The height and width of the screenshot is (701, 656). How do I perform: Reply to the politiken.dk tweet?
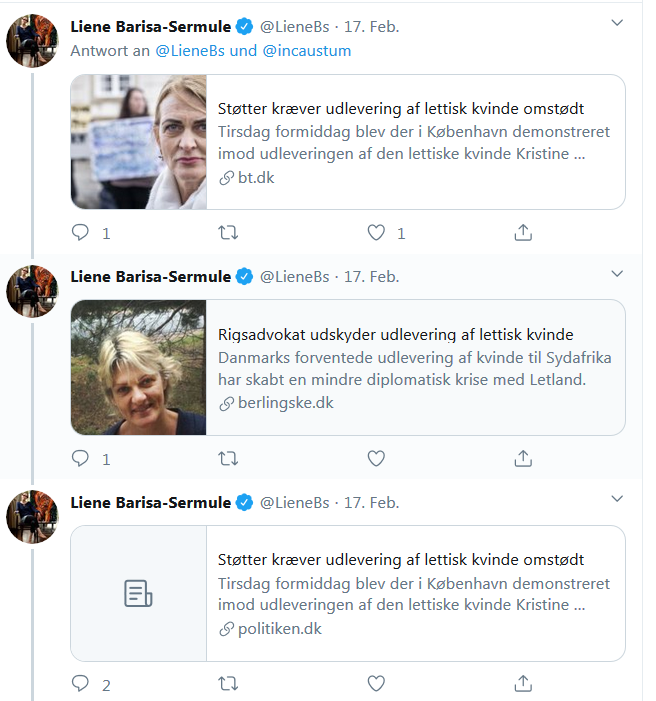(80, 683)
